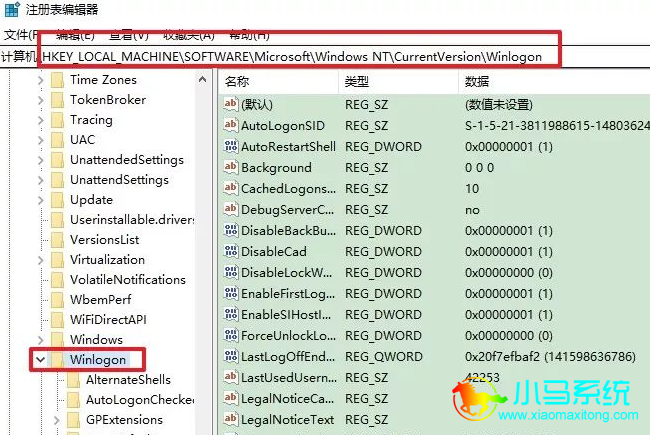Click the folder icon of TokenBroker key
The height and width of the screenshot is (435, 650).
point(57,100)
